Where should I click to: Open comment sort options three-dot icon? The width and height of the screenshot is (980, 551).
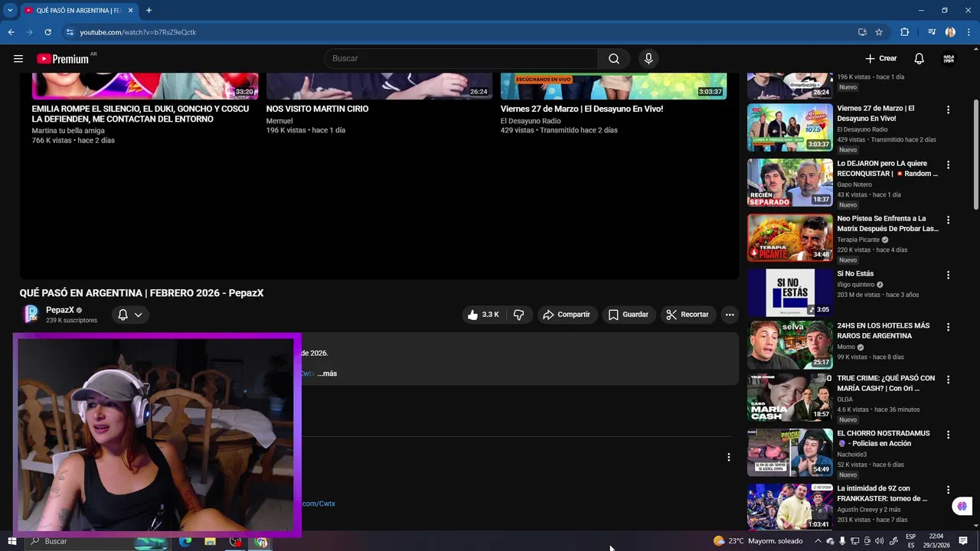(728, 457)
